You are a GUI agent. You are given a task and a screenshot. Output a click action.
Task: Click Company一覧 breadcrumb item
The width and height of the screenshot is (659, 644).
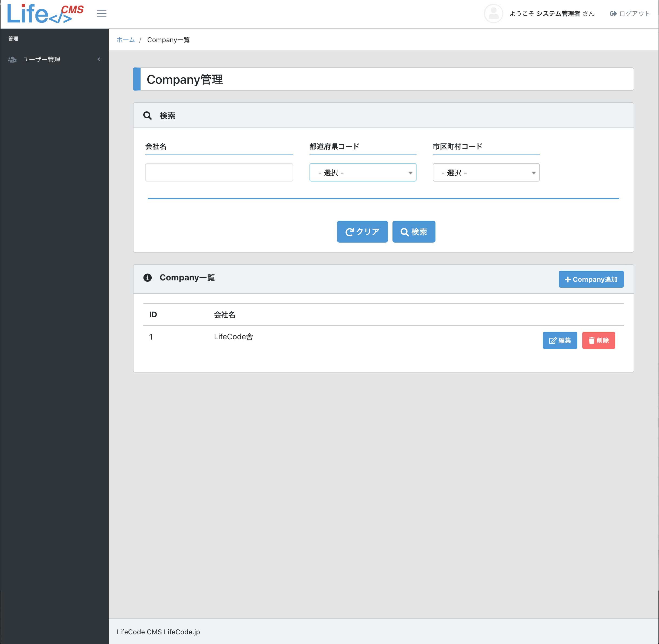(x=169, y=39)
